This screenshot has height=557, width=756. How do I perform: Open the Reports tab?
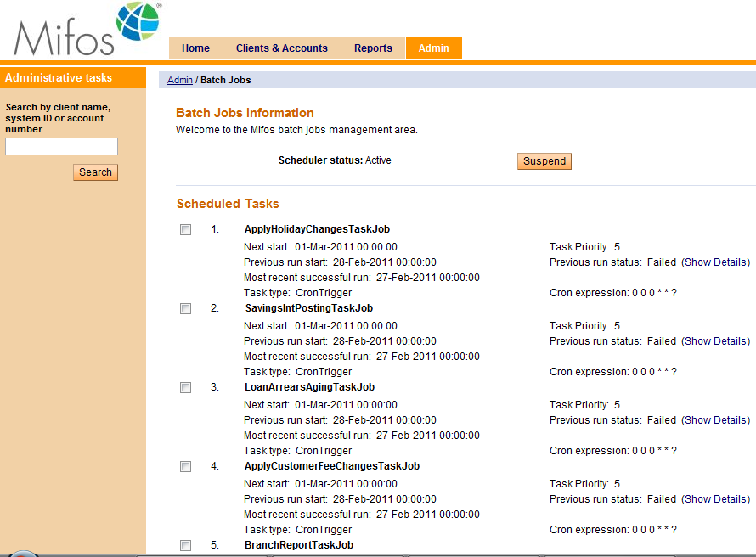(373, 48)
